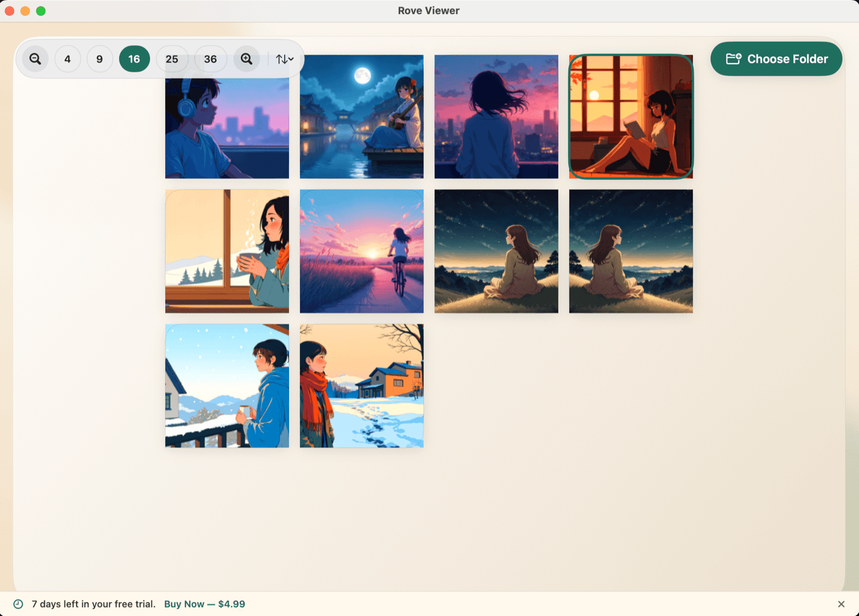Click the Buy Now — $4.99 link
This screenshot has width=859, height=616.
click(204, 604)
